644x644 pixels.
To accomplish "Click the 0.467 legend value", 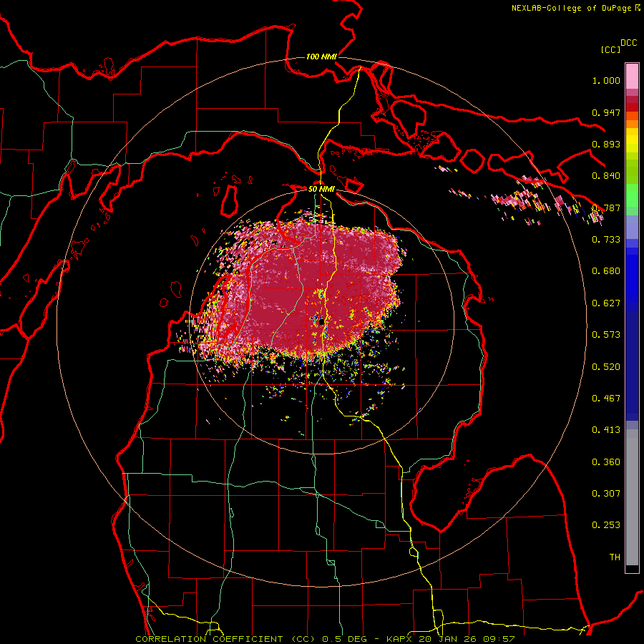I will 606,399.
